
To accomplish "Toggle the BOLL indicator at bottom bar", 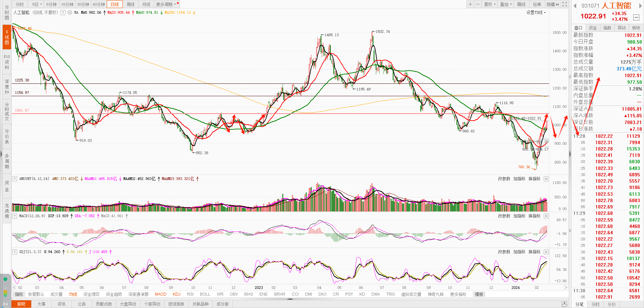I will click(205, 294).
